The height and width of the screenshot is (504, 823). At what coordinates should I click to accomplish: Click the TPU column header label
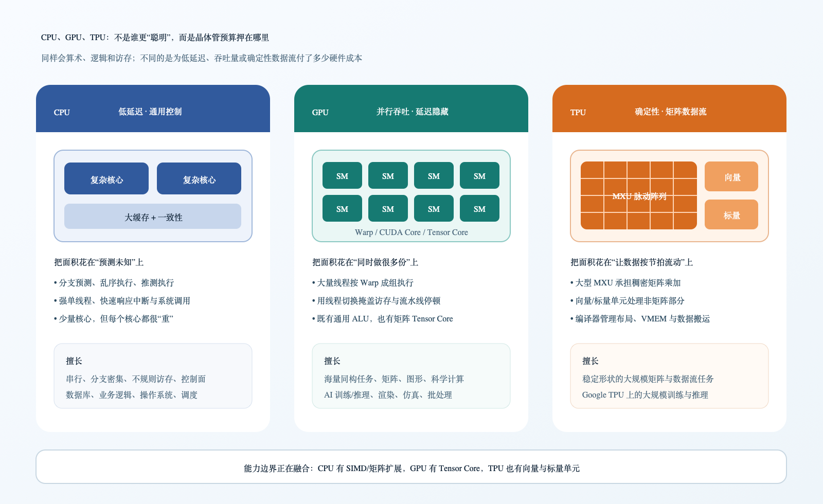pos(578,112)
